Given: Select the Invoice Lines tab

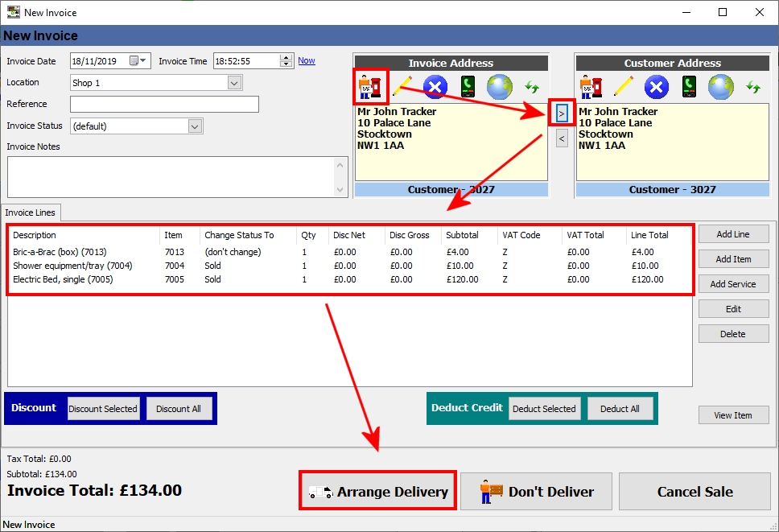Looking at the screenshot, I should tap(31, 212).
